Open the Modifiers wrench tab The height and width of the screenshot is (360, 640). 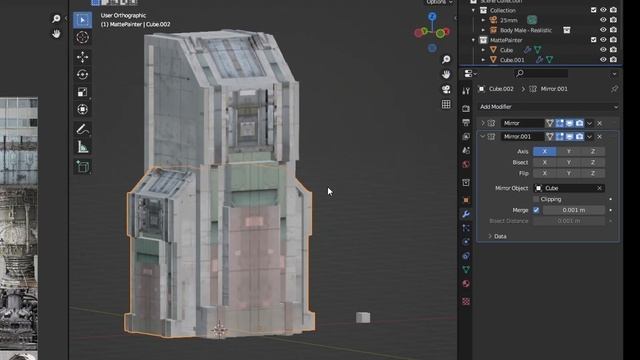466,214
